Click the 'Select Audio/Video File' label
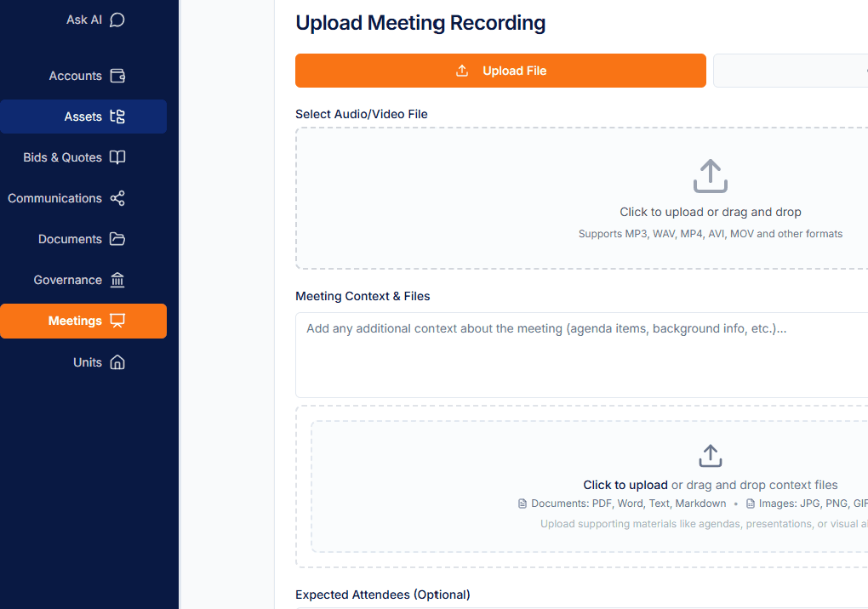This screenshot has height=609, width=868. (x=362, y=114)
